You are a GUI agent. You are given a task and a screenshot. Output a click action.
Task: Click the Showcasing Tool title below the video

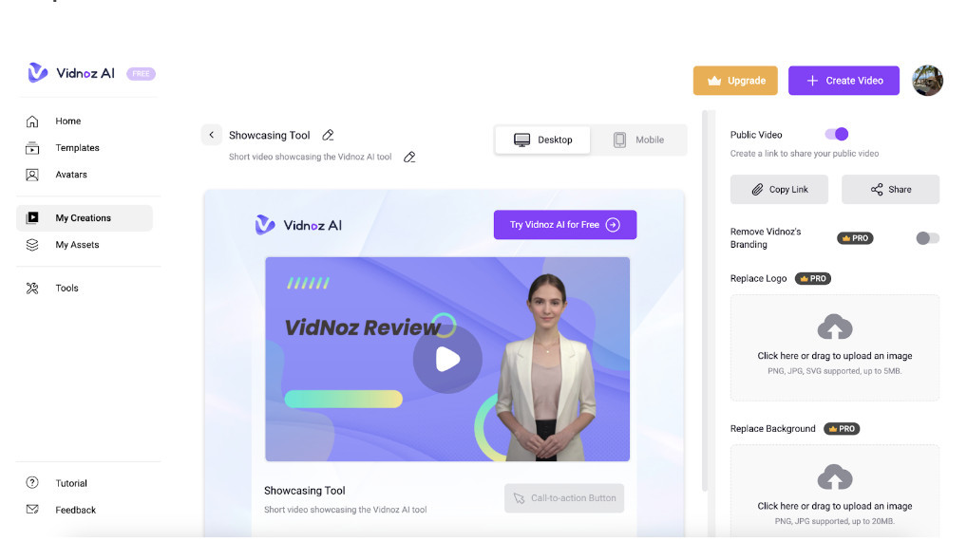coord(305,491)
